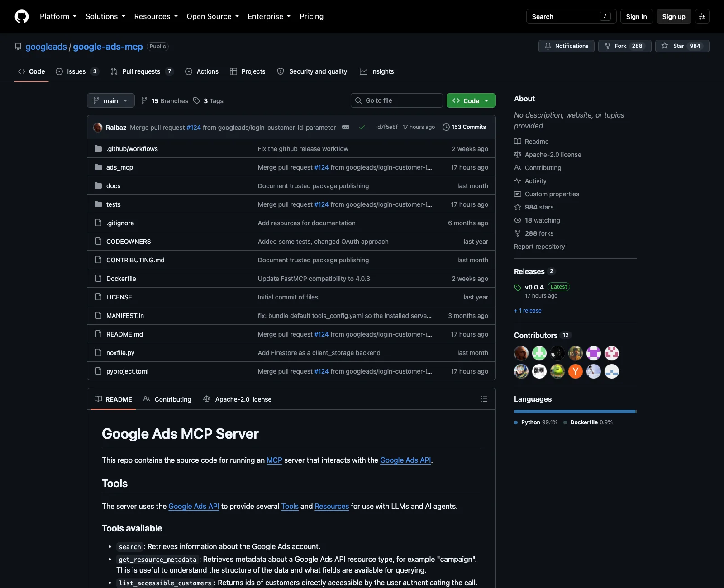The image size is (724, 588).
Task: View 3 Tags
Action: point(209,100)
